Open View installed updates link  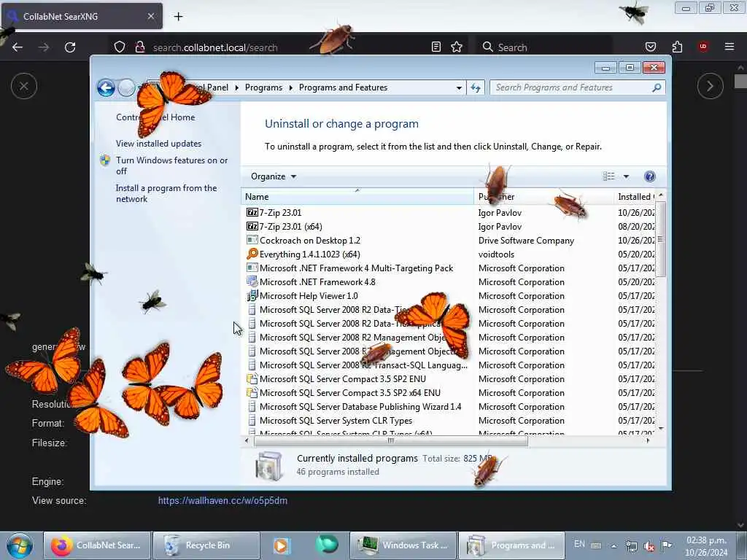click(158, 144)
